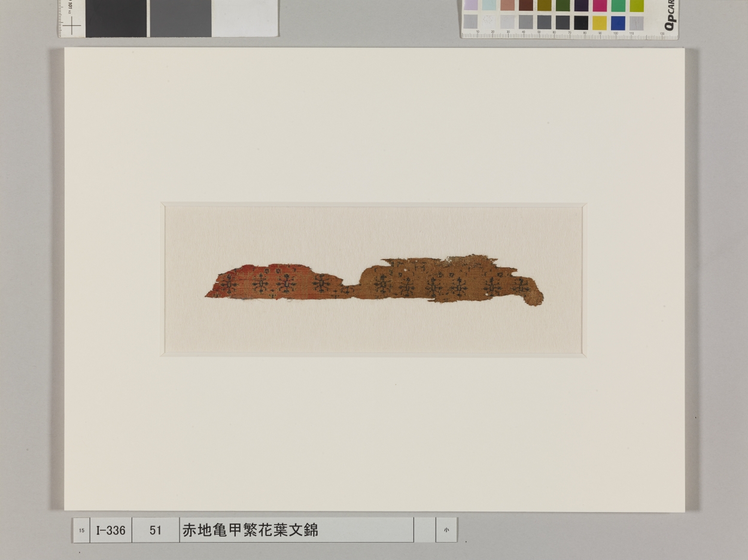Select the title "赤地亀甲繁花葉文錦" on the label
The height and width of the screenshot is (560, 748).
250,529
